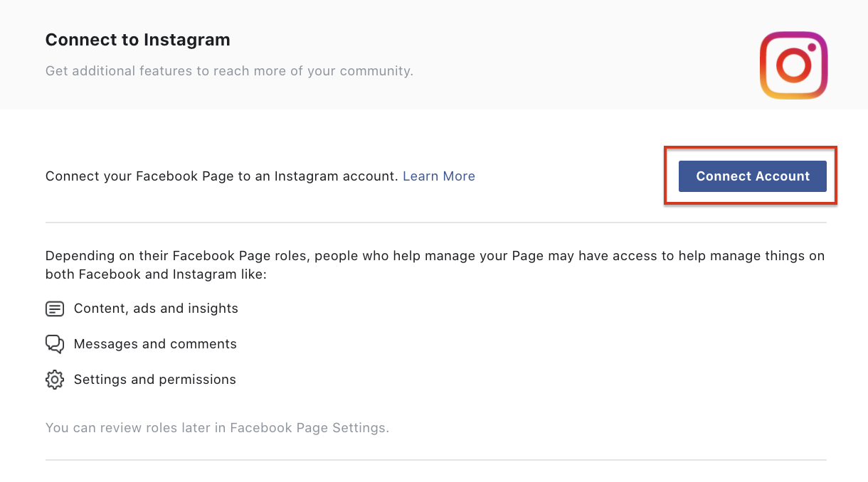Click the Connect Account button
Screen dimensions: 868x482
click(x=752, y=176)
